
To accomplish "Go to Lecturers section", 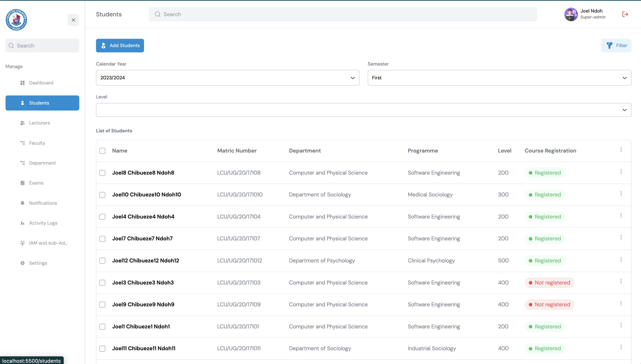I will 42,123.
